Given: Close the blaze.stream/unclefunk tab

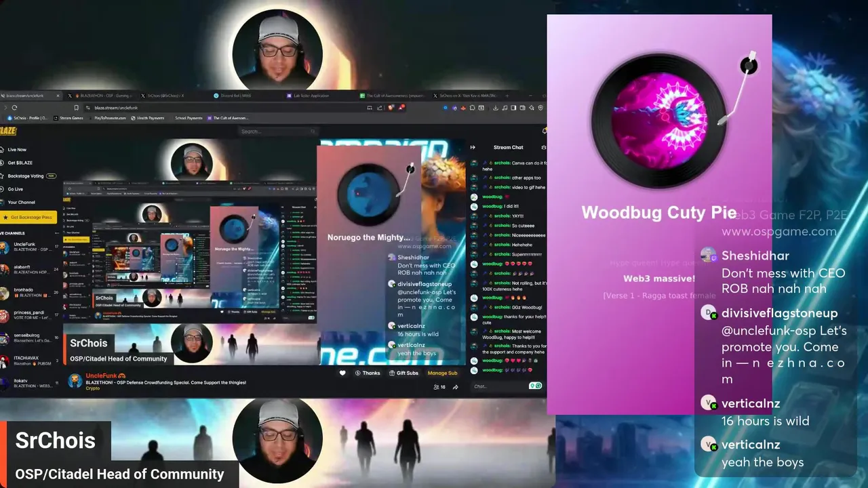Looking at the screenshot, I should click(x=58, y=96).
